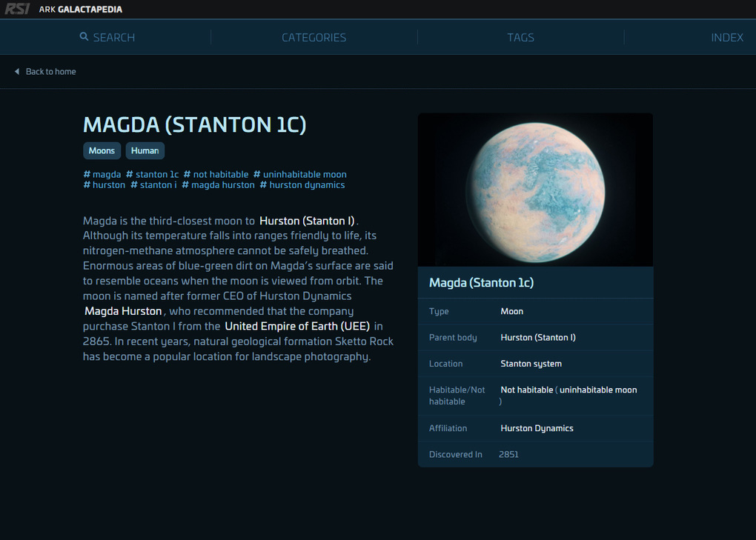Click the Magda moon image thumbnail
The width and height of the screenshot is (756, 540).
coord(535,190)
